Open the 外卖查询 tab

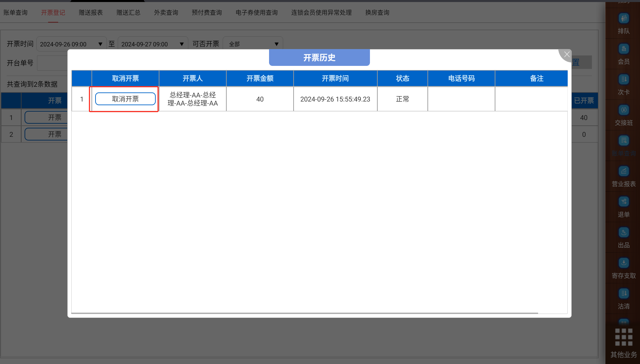coord(166,12)
